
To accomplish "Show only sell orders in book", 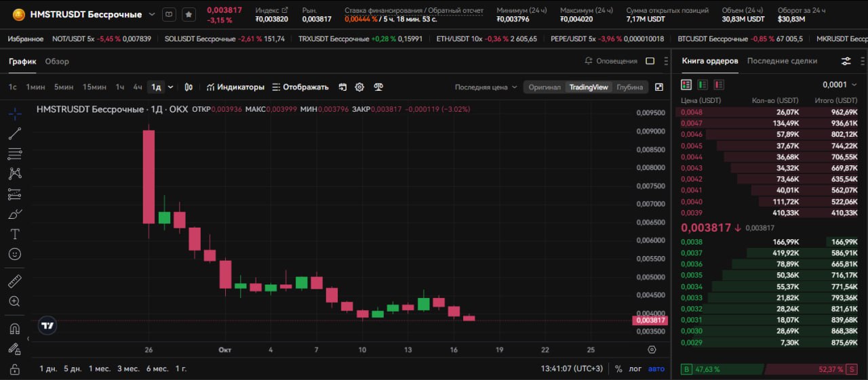I will tap(719, 85).
